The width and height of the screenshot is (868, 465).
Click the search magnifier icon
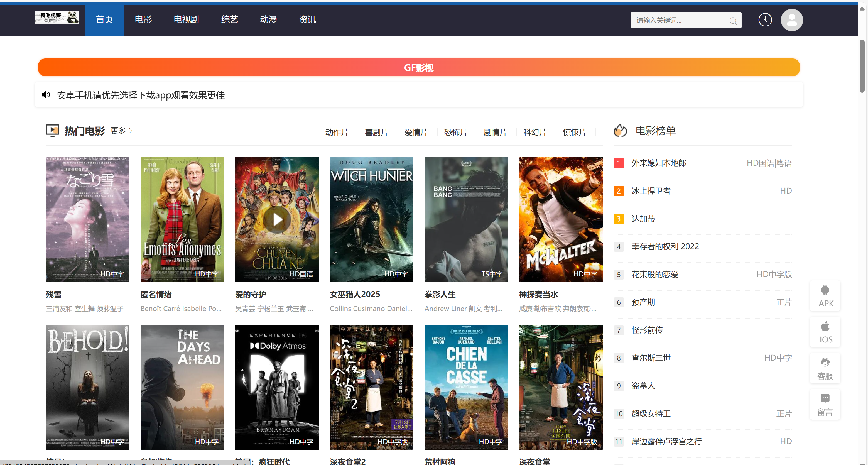point(733,21)
